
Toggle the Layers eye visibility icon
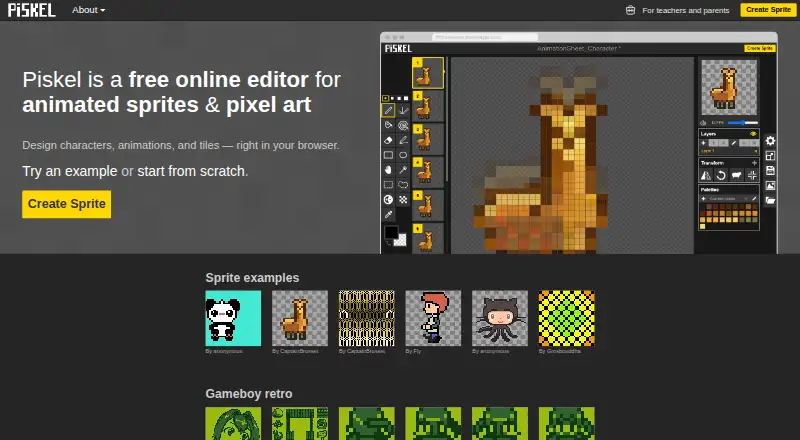click(753, 134)
